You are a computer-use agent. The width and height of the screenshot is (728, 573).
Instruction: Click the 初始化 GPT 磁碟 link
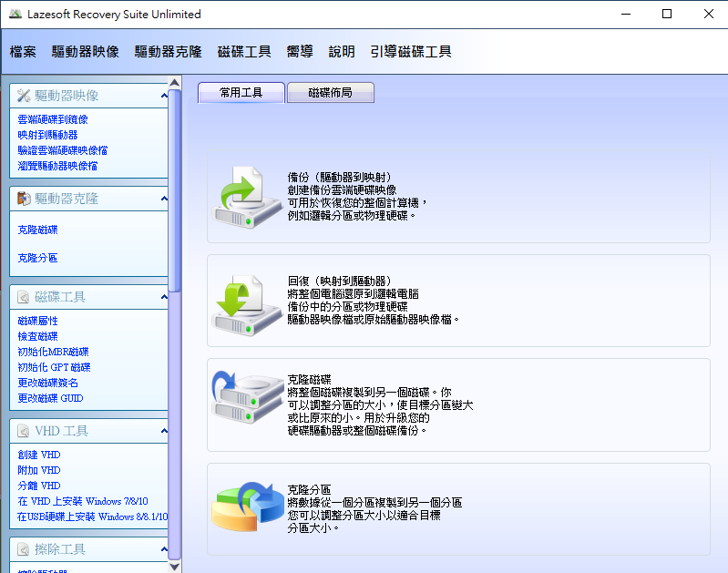coord(54,367)
